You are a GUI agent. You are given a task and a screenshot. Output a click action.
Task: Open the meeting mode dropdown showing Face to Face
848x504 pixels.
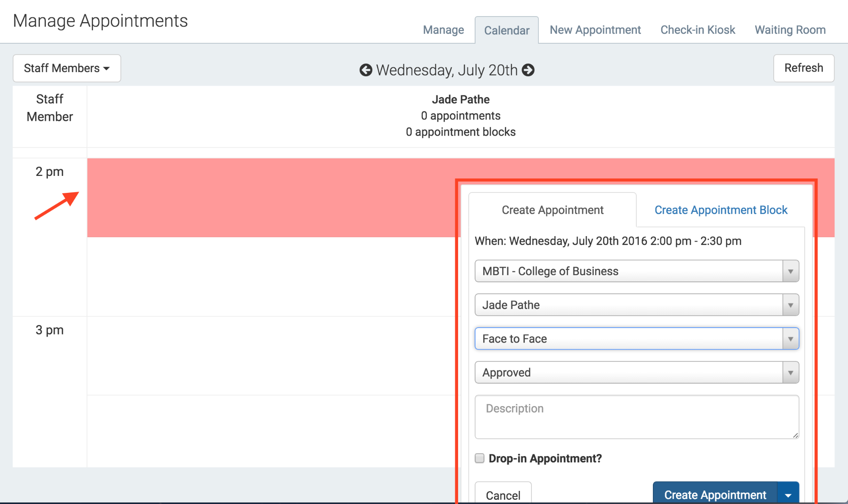[790, 338]
